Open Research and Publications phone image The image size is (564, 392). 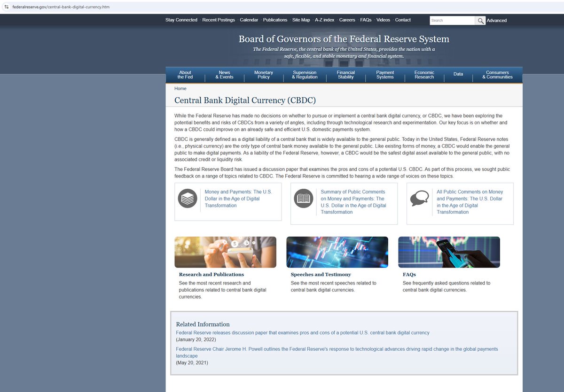[x=225, y=252]
